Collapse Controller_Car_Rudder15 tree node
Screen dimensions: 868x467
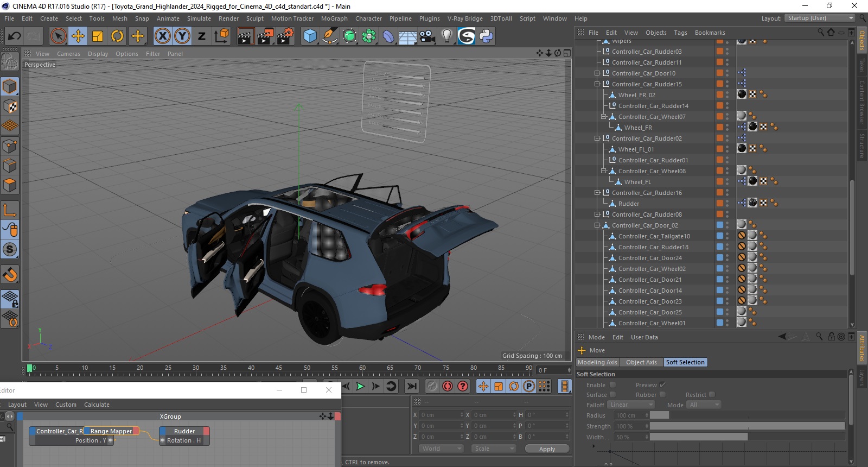pyautogui.click(x=597, y=84)
